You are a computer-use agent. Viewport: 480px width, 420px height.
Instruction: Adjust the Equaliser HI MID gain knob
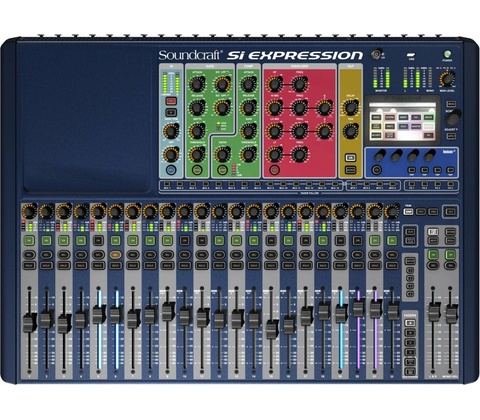coord(274,107)
